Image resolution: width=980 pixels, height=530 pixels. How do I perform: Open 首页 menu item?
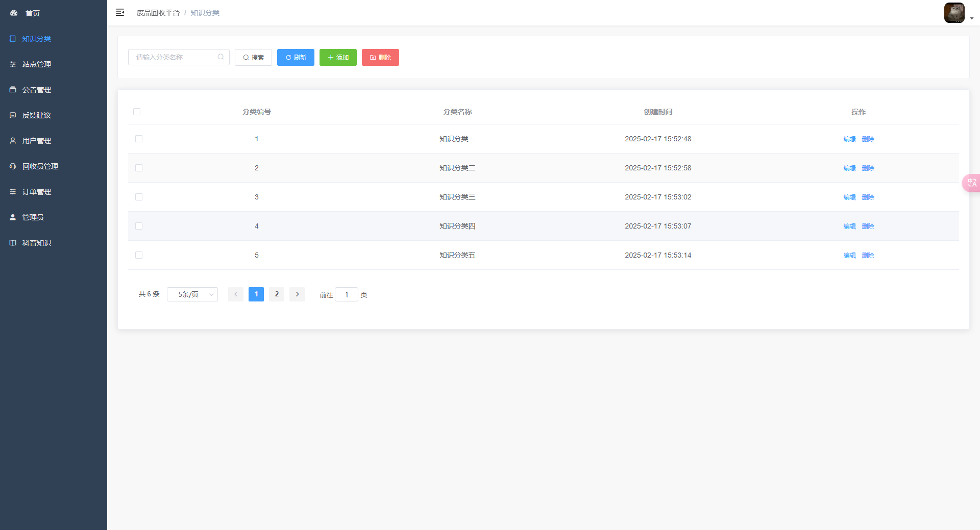click(54, 13)
